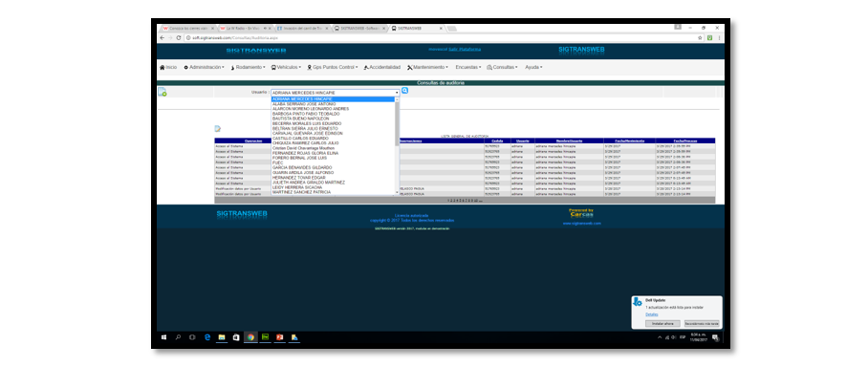Open Task View from taskbar
This screenshot has height=389, width=868.
tap(192, 337)
